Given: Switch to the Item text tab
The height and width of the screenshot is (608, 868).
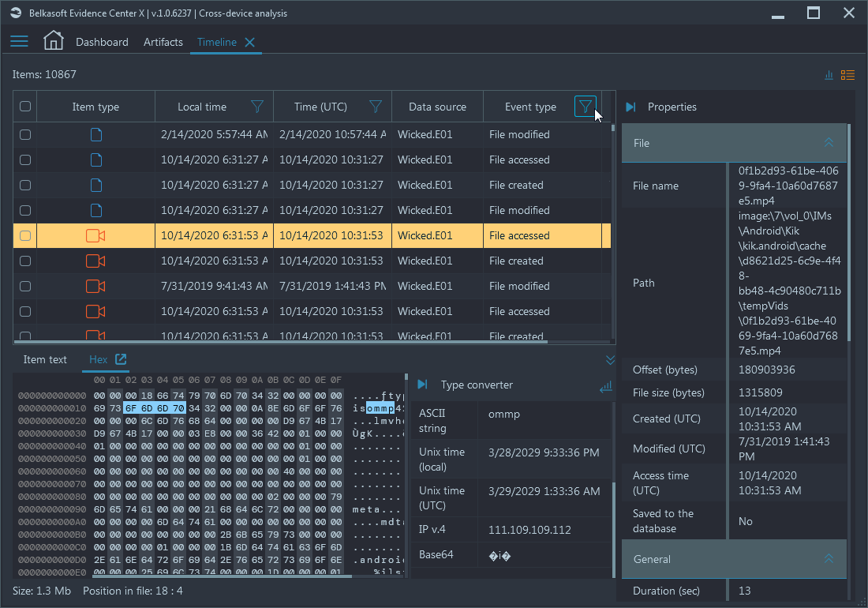Looking at the screenshot, I should tap(45, 359).
